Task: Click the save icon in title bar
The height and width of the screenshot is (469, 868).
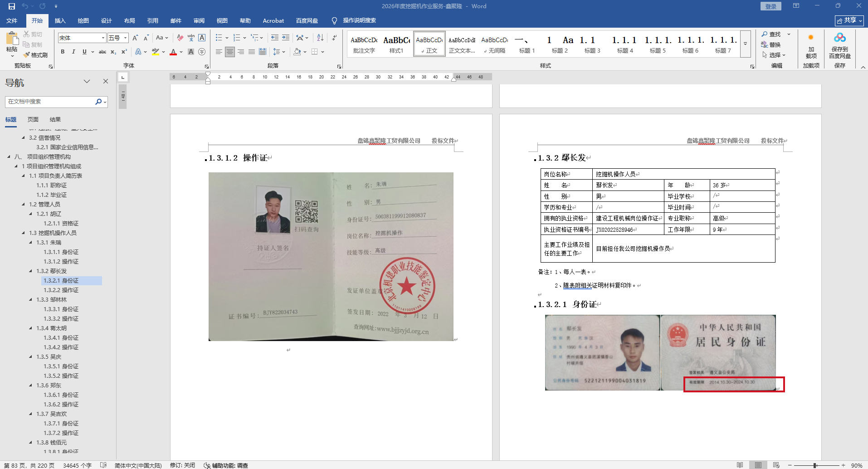Action: (12, 6)
